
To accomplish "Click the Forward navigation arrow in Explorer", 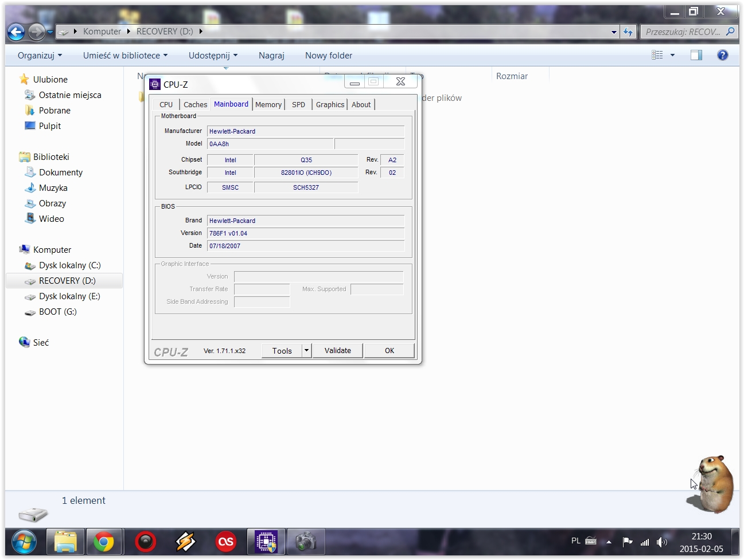I will [36, 32].
